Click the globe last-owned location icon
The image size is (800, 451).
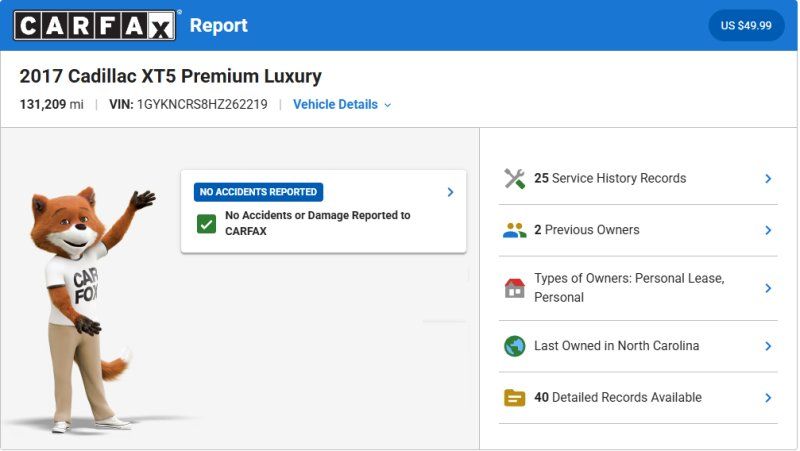click(x=514, y=346)
